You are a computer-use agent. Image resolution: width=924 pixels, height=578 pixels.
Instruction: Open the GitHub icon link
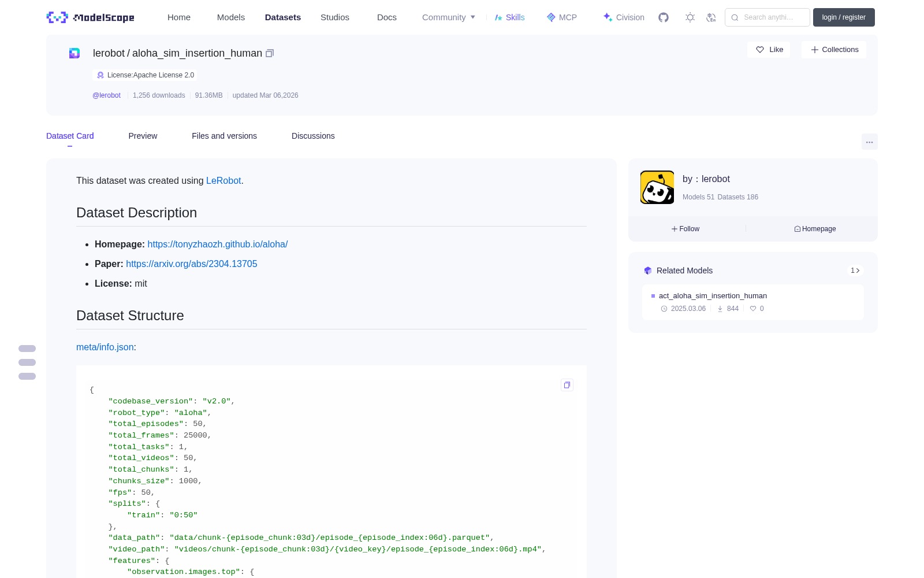pyautogui.click(x=664, y=17)
